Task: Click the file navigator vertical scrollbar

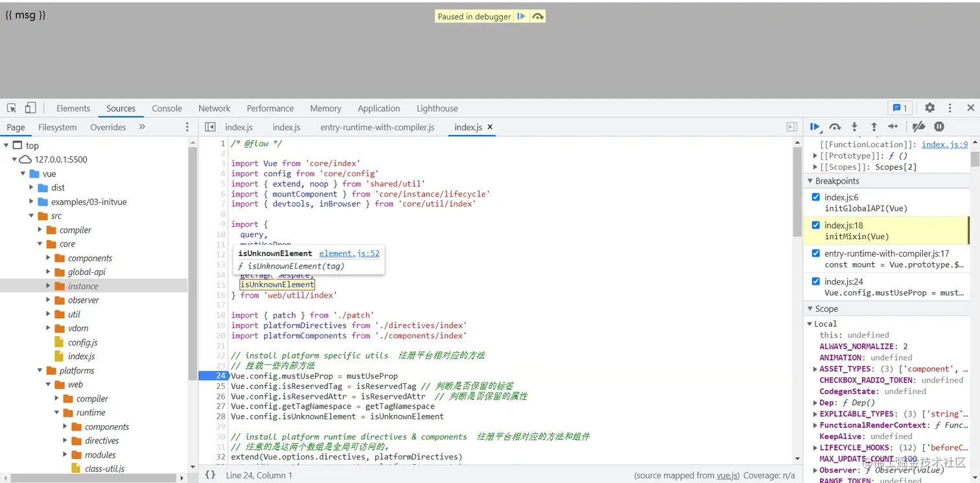Action: [x=192, y=263]
